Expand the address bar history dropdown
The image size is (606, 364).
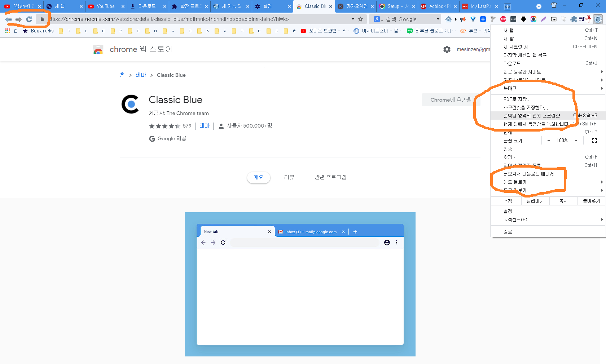(x=353, y=19)
